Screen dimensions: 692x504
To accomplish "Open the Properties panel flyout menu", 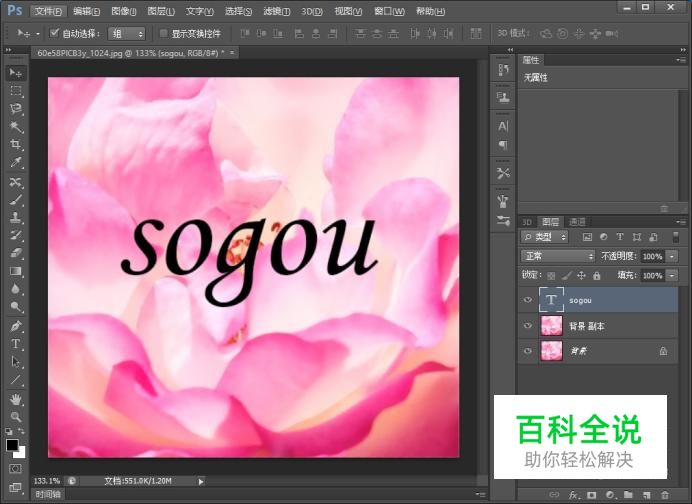I will click(x=681, y=60).
